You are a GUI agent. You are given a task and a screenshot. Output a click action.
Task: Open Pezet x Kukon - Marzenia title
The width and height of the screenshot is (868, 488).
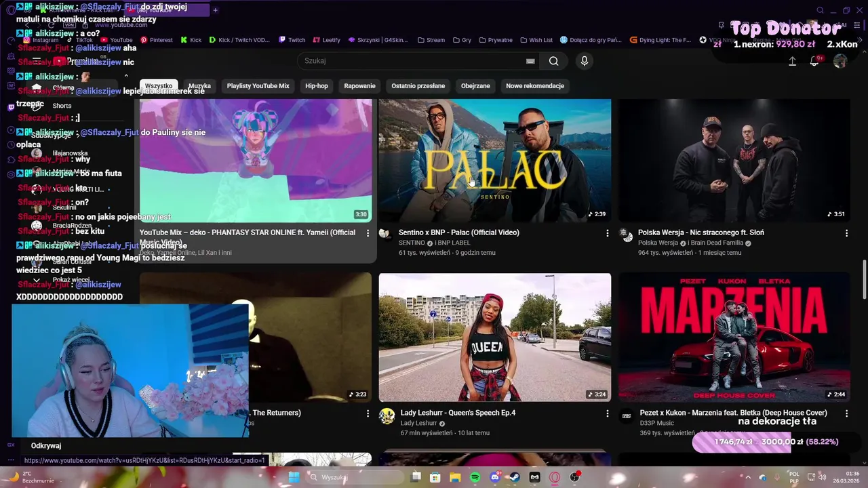(x=734, y=413)
